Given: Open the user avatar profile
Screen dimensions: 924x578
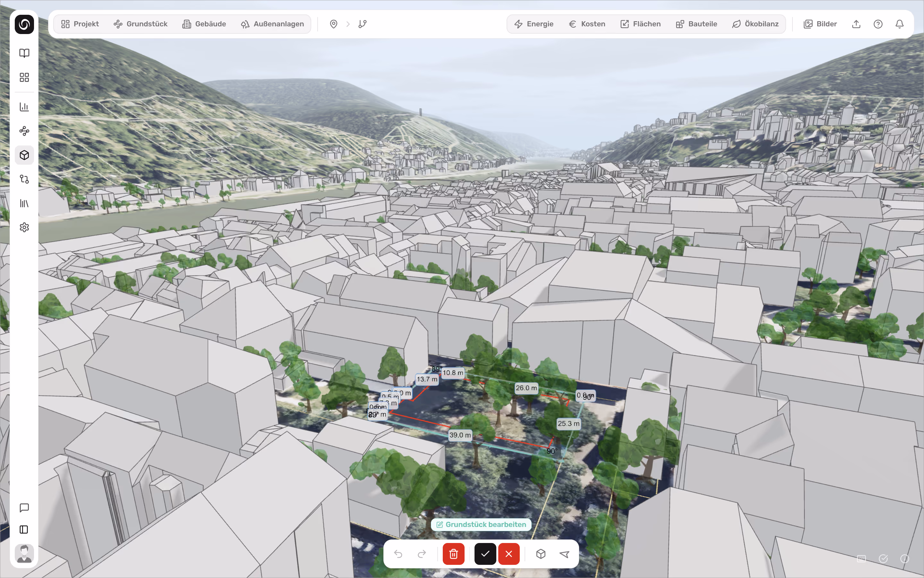Looking at the screenshot, I should (24, 554).
